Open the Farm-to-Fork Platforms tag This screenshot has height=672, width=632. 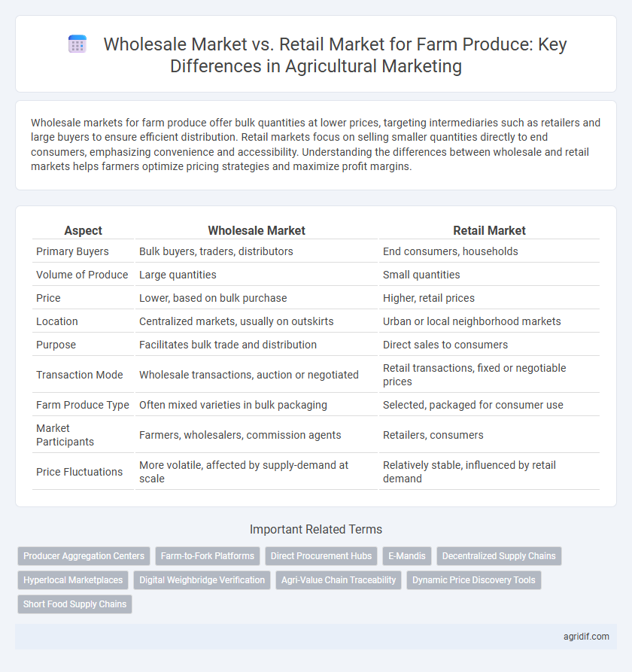[208, 556]
